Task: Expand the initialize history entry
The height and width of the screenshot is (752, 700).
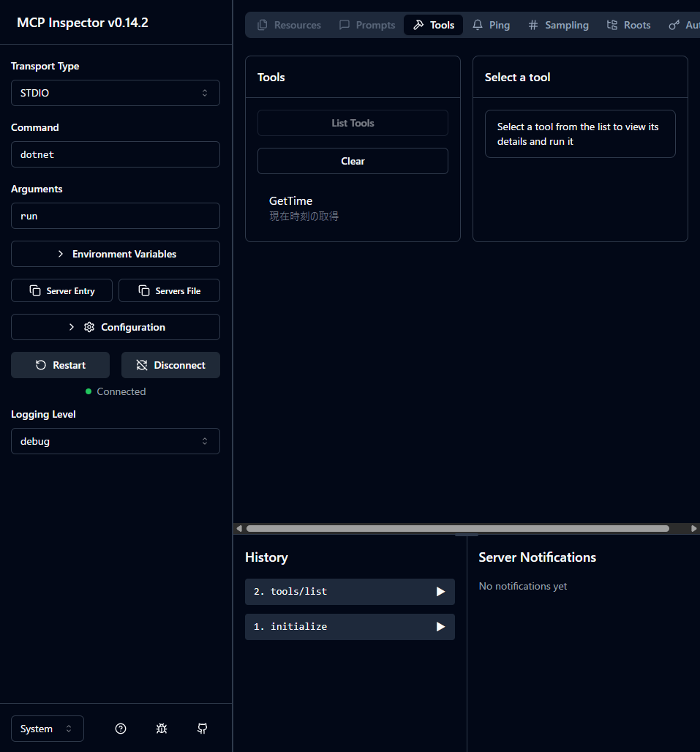Action: click(350, 626)
